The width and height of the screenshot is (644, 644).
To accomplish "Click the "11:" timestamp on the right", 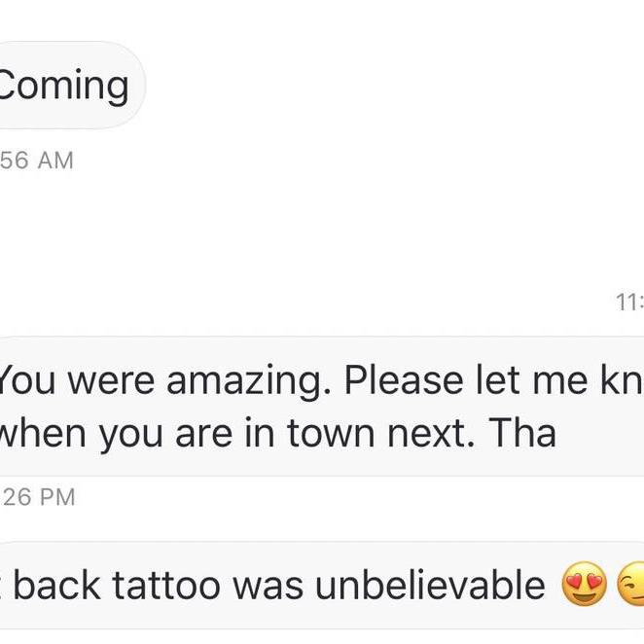I will coord(629,304).
